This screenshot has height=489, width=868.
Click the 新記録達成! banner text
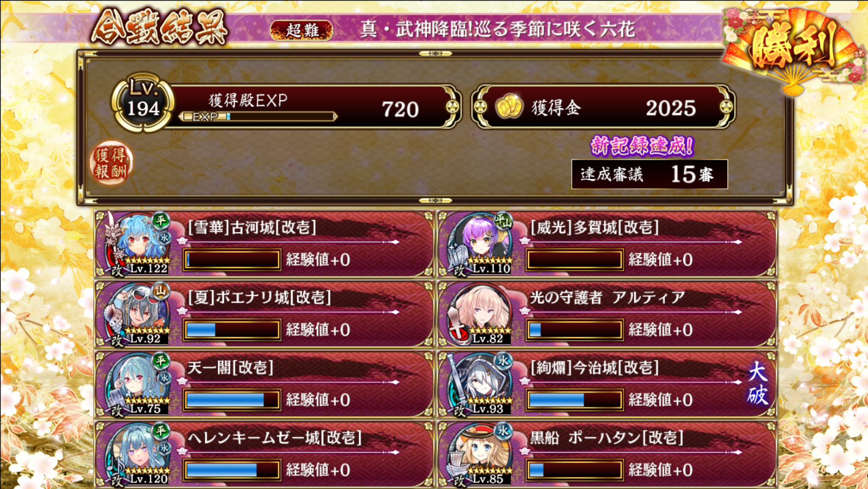(642, 146)
